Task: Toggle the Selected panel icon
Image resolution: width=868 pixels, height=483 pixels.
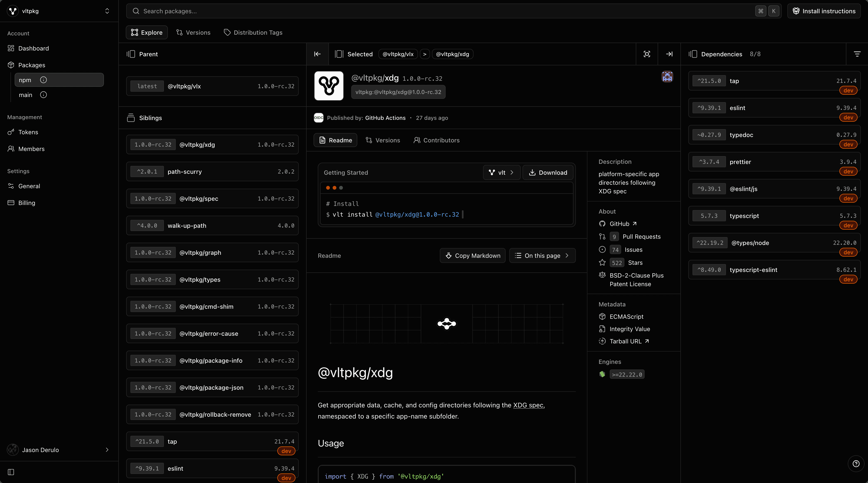Action: [x=339, y=54]
